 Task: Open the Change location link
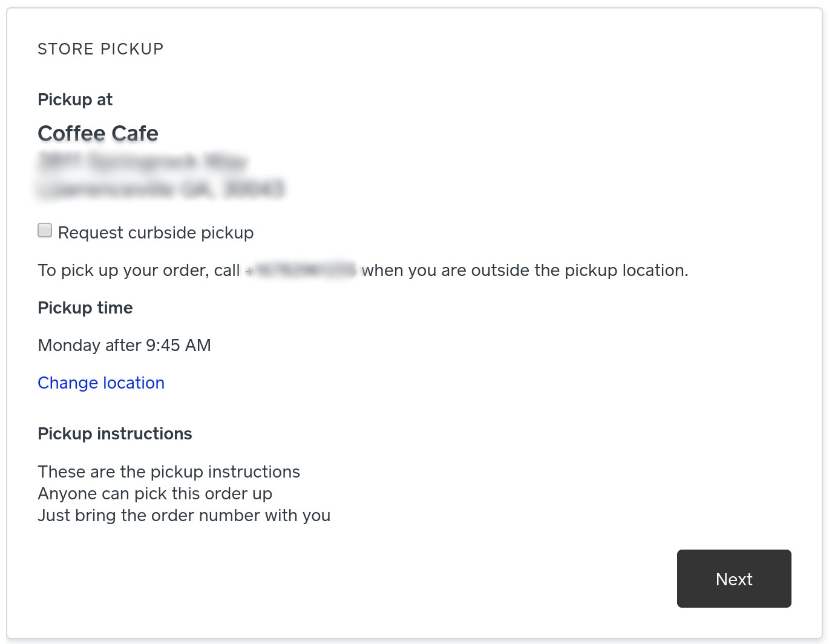click(x=101, y=383)
